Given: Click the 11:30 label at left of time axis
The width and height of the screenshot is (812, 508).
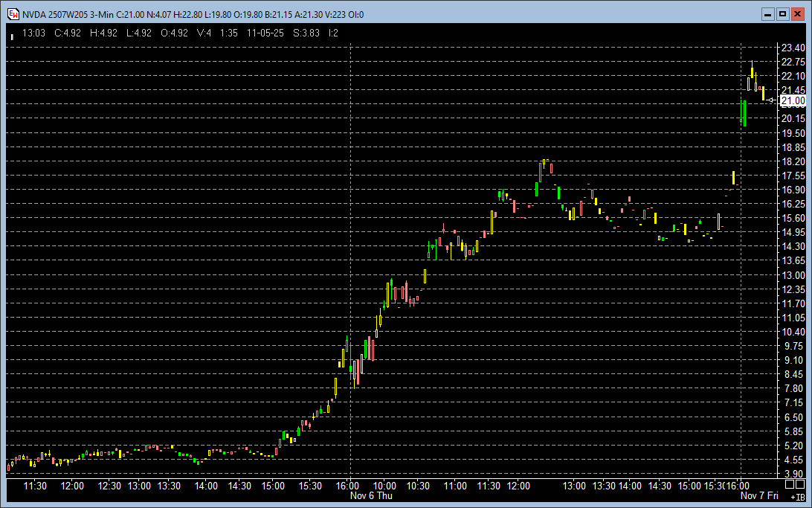Looking at the screenshot, I should click(x=35, y=486).
